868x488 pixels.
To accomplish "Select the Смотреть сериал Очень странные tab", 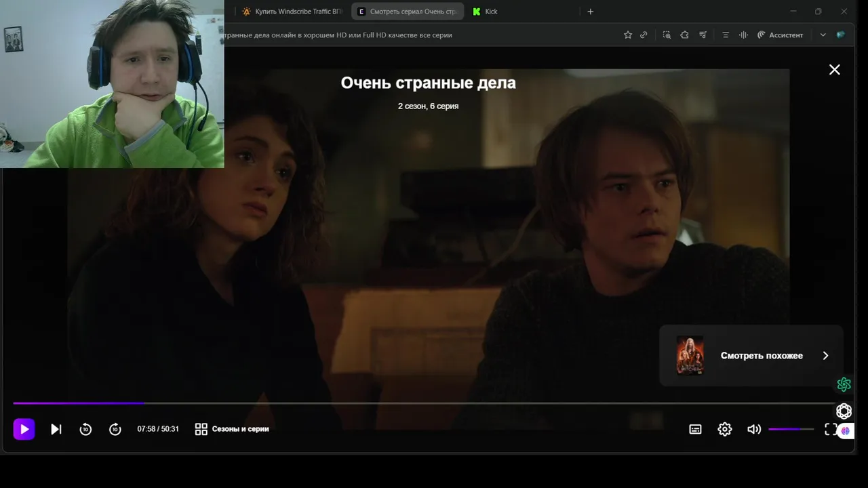I will [x=408, y=12].
